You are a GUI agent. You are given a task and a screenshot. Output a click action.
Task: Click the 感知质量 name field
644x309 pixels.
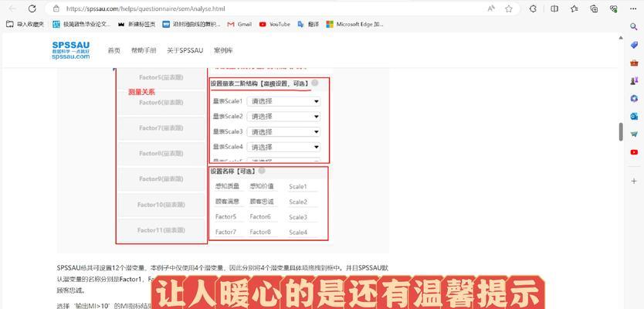coord(229,186)
